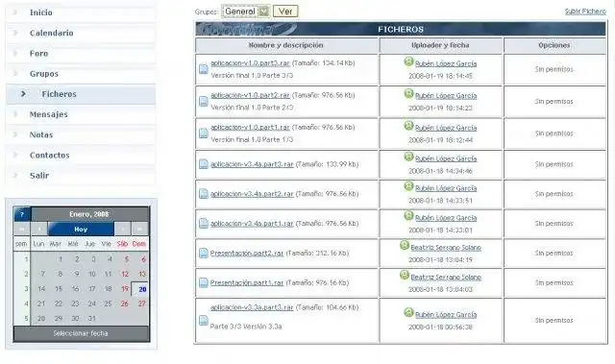Click the Nombre y descripción column header
The height and width of the screenshot is (364, 615).
click(x=286, y=45)
